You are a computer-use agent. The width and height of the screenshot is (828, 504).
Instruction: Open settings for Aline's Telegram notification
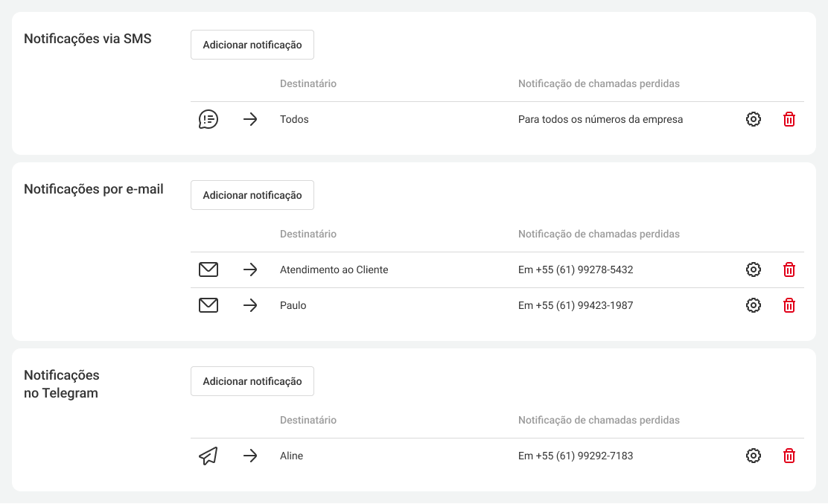tap(754, 456)
